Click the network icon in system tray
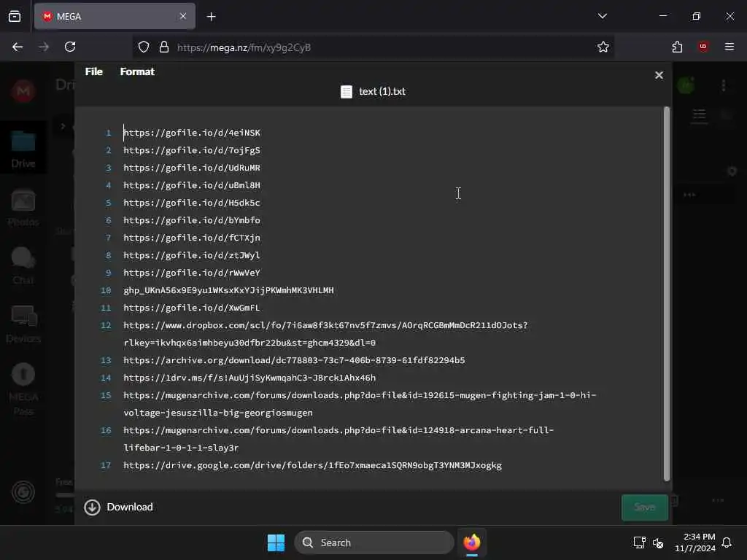 pyautogui.click(x=639, y=542)
